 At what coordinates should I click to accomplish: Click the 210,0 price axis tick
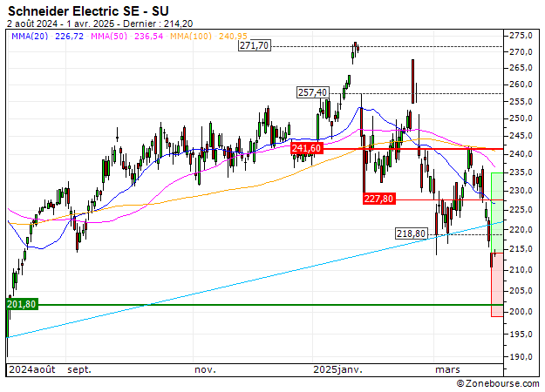pyautogui.click(x=521, y=270)
